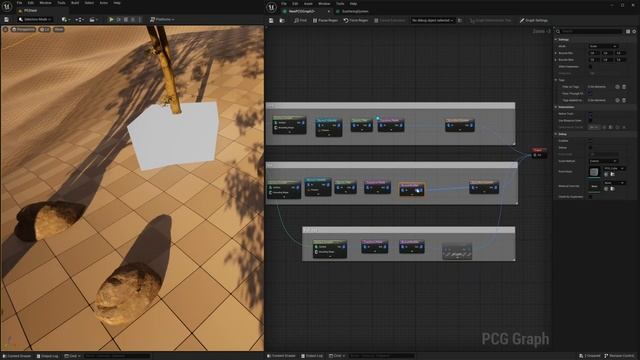Screen dimensions: 640x360
Task: Toggle details panel grid view icon
Action: click(x=628, y=31)
